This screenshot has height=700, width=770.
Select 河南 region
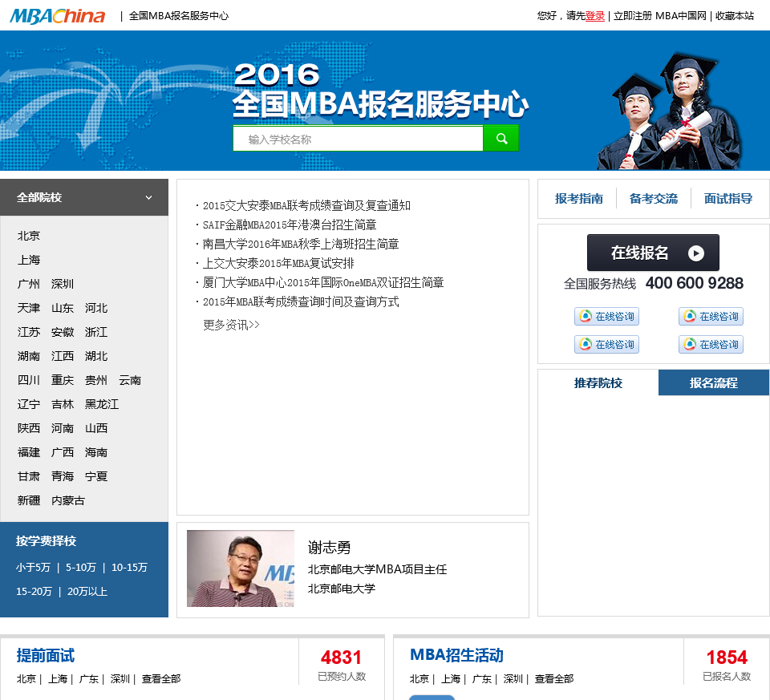tap(63, 428)
